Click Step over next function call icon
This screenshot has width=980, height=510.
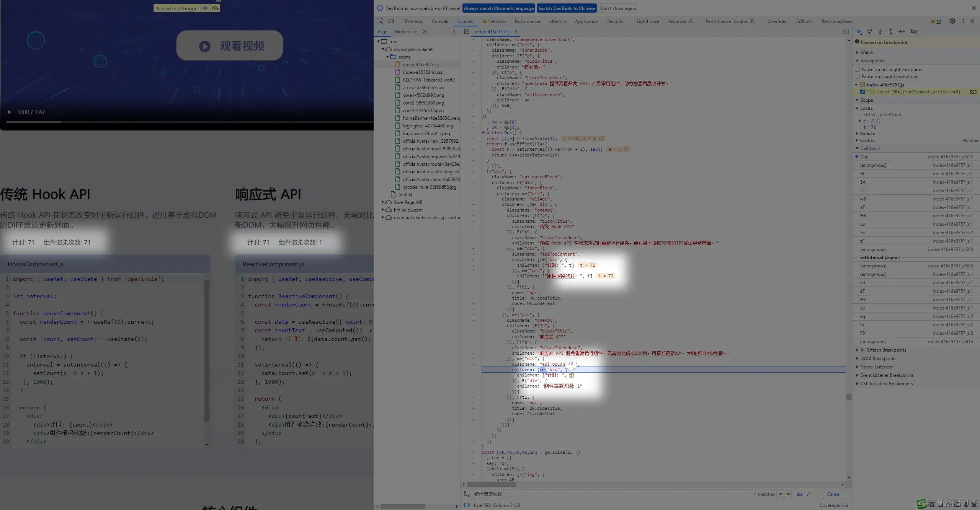pos(869,32)
